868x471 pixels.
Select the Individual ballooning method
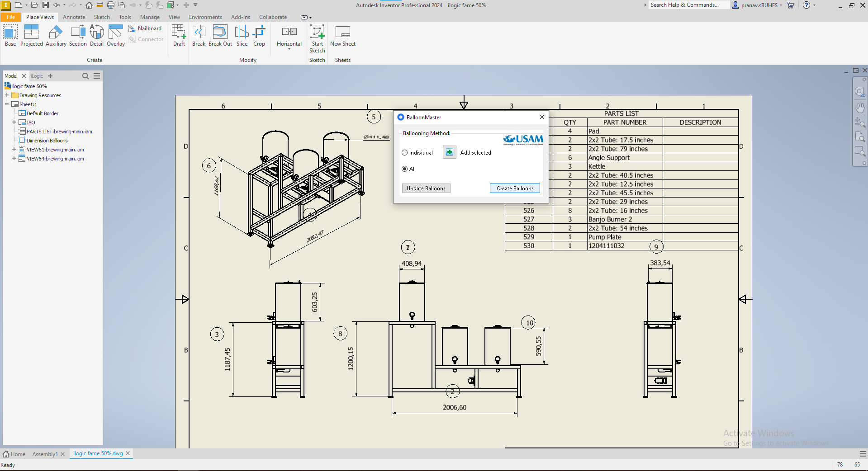[x=405, y=153]
